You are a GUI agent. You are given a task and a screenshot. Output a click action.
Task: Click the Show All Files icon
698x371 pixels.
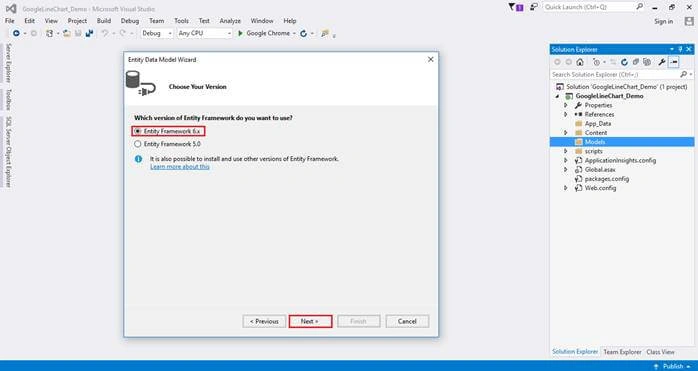click(x=647, y=62)
